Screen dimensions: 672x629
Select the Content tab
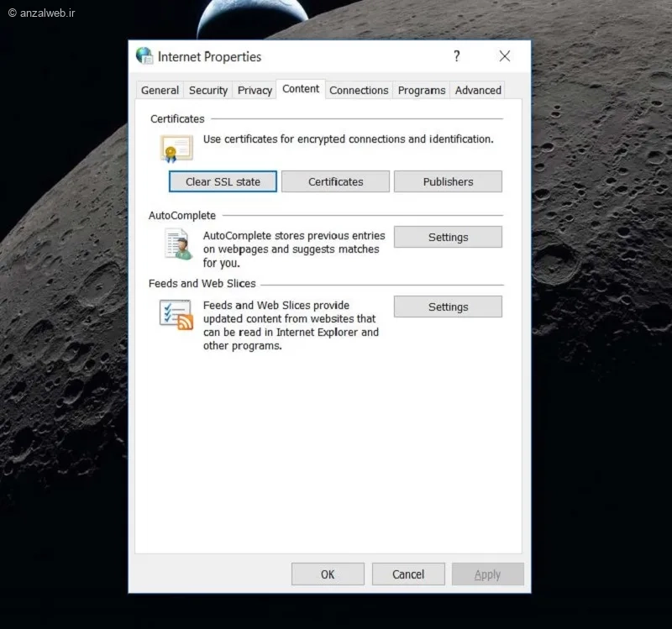pyautogui.click(x=301, y=89)
